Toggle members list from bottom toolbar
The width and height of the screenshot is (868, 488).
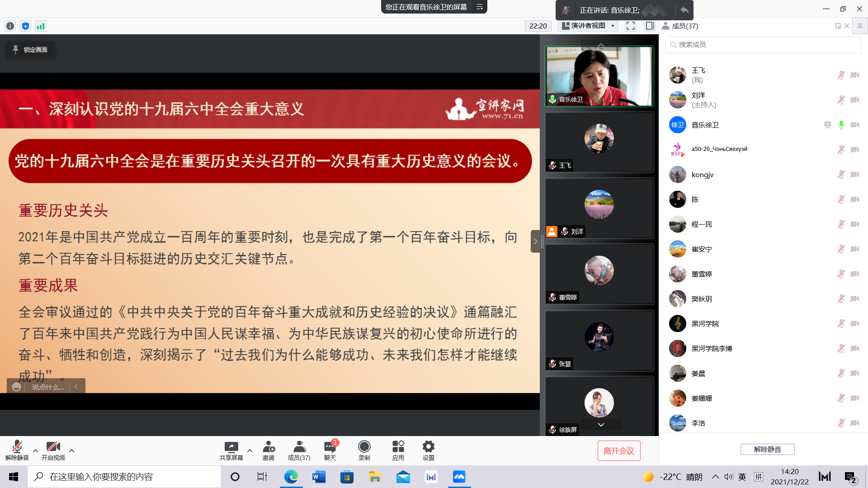pyautogui.click(x=299, y=450)
